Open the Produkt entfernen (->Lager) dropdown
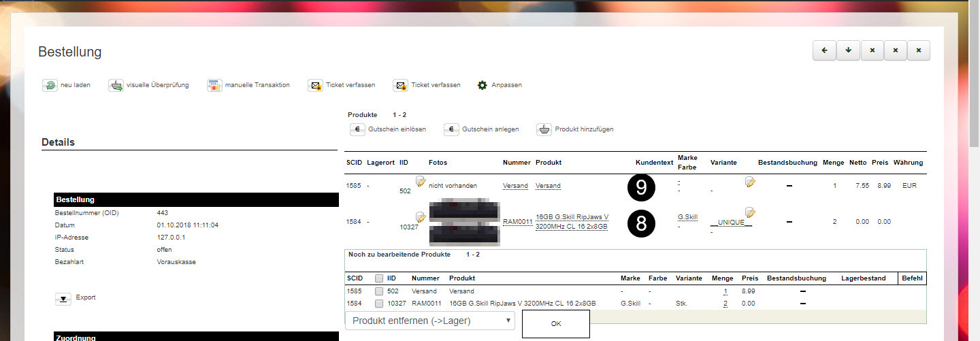Screen dimensions: 980x341 pyautogui.click(x=429, y=321)
